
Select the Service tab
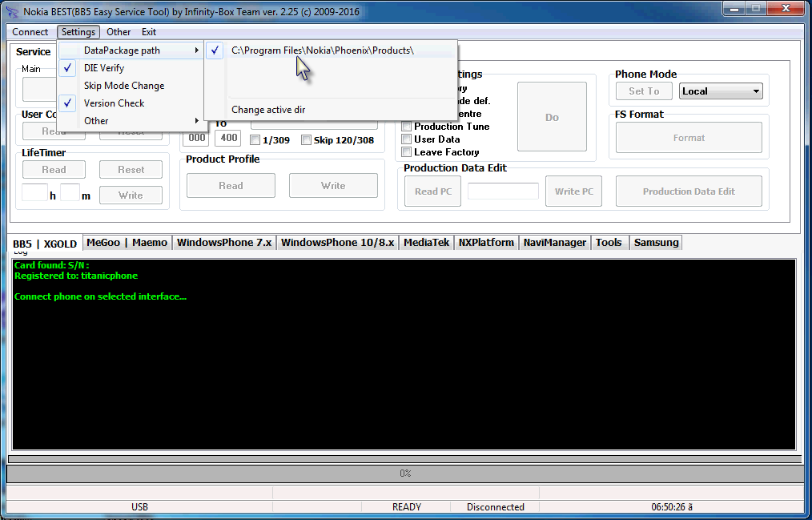pos(33,52)
